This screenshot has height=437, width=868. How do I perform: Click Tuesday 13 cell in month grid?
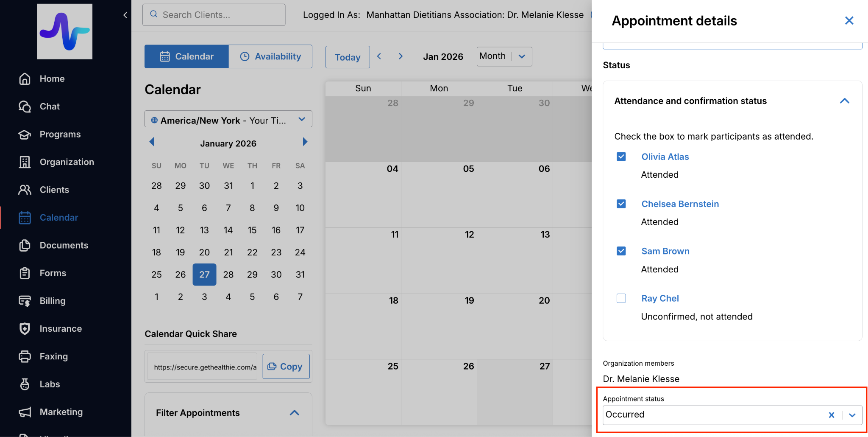(515, 261)
